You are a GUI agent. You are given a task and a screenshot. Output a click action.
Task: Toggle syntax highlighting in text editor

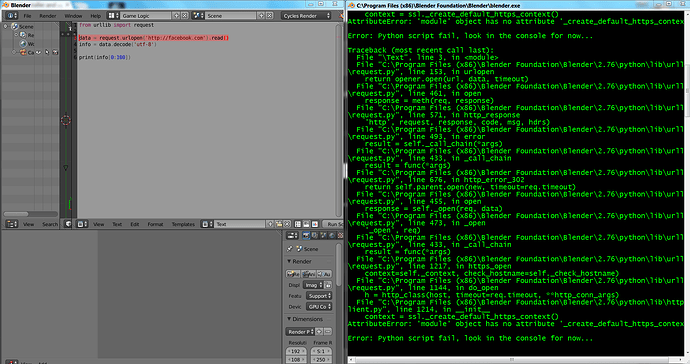pos(315,224)
